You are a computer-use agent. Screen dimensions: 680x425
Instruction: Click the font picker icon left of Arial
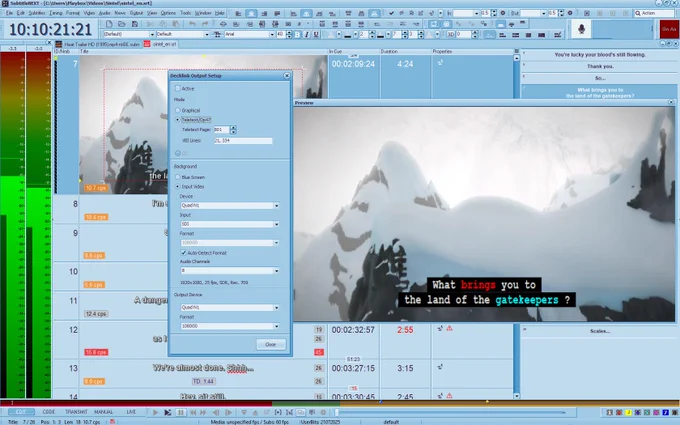coord(217,34)
